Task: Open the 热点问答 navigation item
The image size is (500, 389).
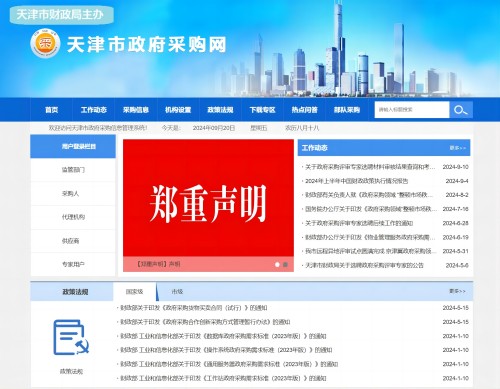Action: point(304,110)
